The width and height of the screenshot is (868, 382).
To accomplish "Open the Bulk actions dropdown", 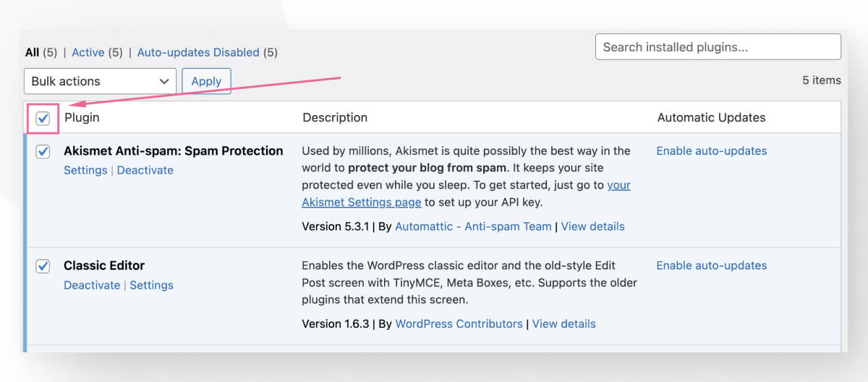I will (100, 81).
